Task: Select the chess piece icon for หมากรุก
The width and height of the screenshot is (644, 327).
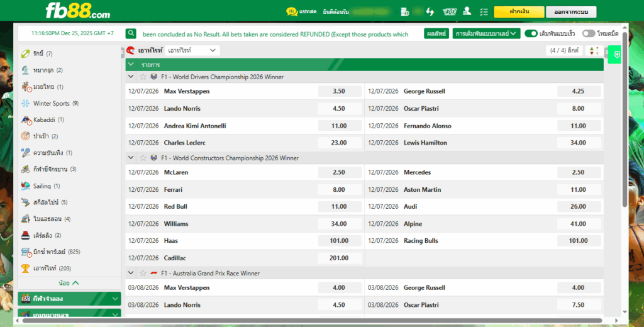Action: 25,70
